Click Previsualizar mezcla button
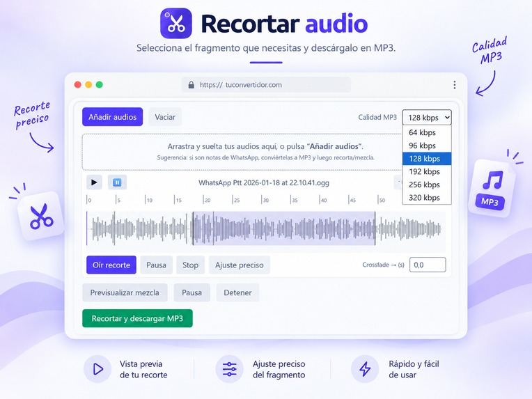532x399 pixels. click(x=125, y=292)
